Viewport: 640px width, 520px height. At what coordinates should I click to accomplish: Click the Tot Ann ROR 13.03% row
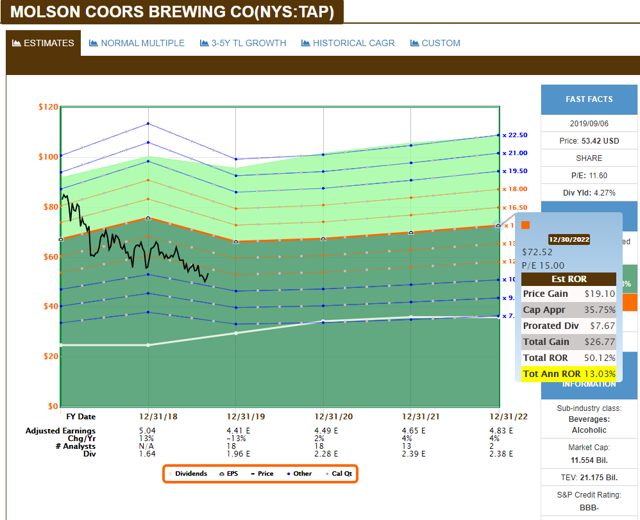[x=569, y=374]
